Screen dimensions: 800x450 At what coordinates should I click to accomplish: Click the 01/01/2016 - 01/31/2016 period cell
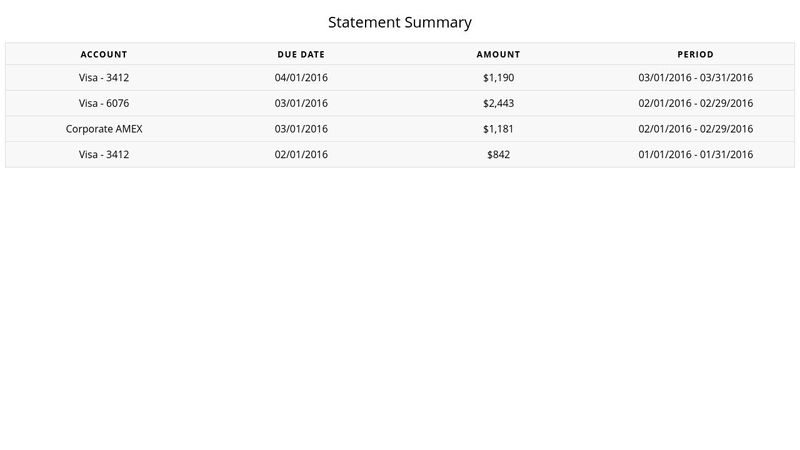(x=695, y=155)
